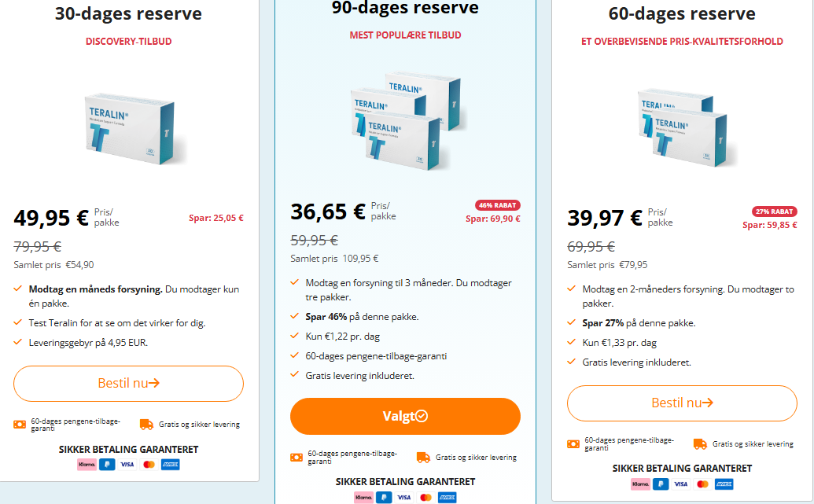The height and width of the screenshot is (504, 814).
Task: Click the Klarna icon in the 30-dages card
Action: click(x=87, y=465)
